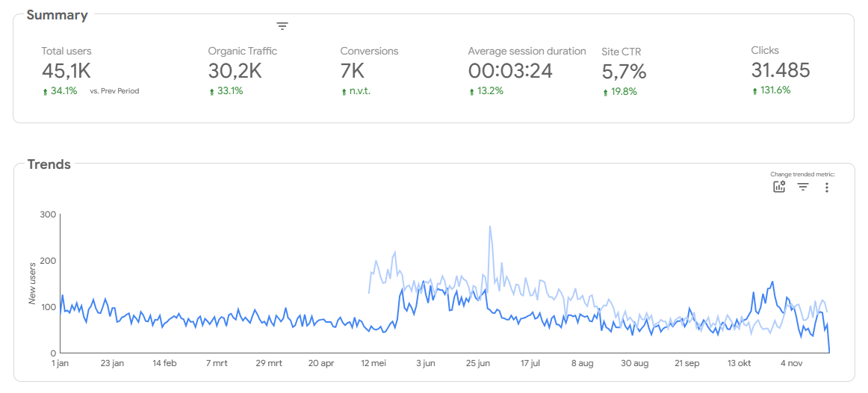Click the Summary section heading
Image resolution: width=868 pixels, height=393 pixels.
[58, 16]
